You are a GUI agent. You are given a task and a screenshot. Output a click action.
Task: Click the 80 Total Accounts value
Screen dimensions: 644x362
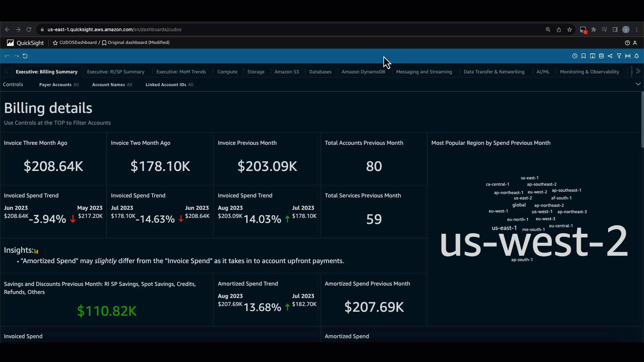click(374, 166)
